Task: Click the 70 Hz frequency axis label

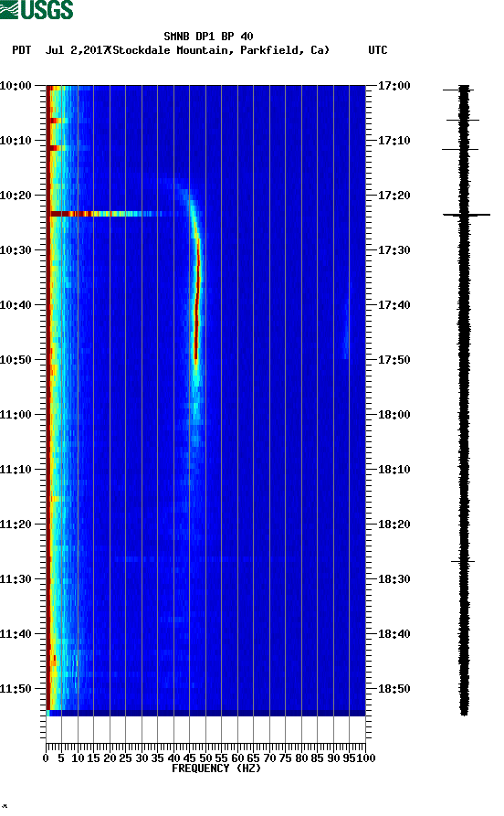Action: (x=269, y=758)
